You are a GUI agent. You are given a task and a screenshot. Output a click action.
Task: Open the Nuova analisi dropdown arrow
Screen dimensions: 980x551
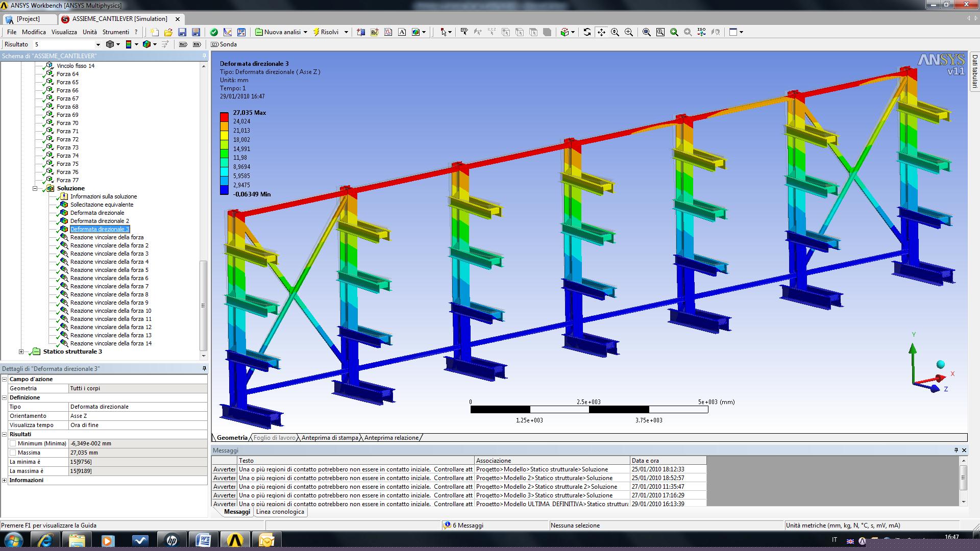[x=305, y=32]
